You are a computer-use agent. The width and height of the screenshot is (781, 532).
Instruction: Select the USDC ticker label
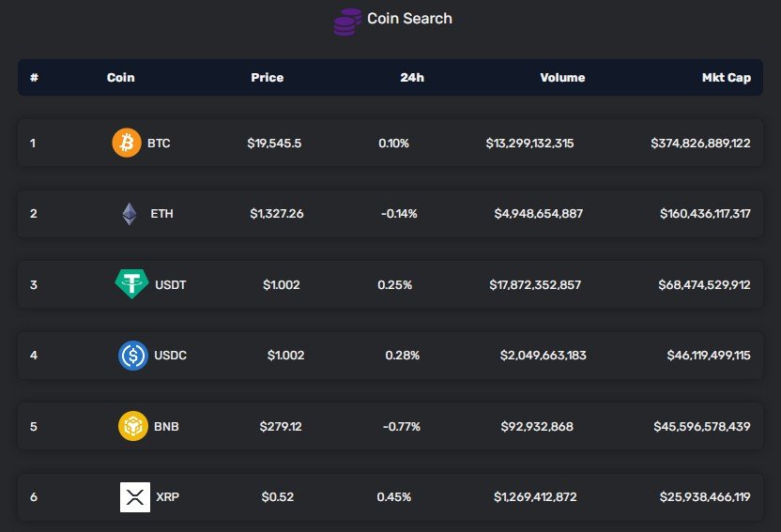click(170, 356)
